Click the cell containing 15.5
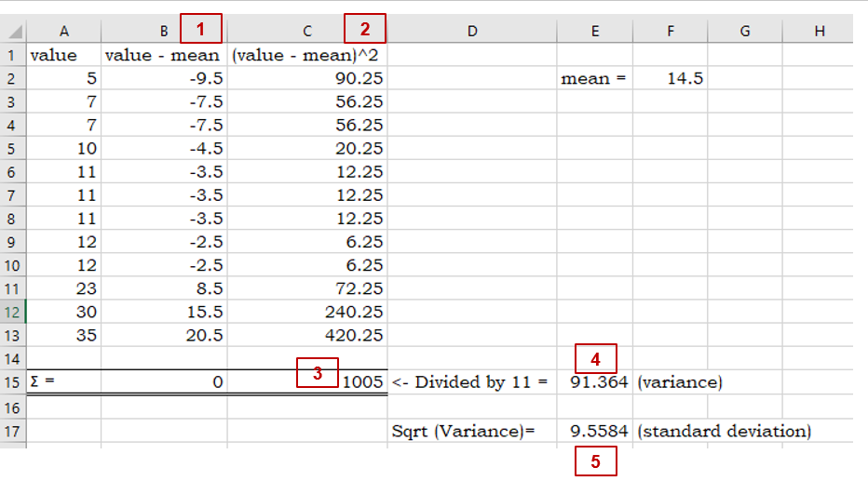 click(163, 312)
